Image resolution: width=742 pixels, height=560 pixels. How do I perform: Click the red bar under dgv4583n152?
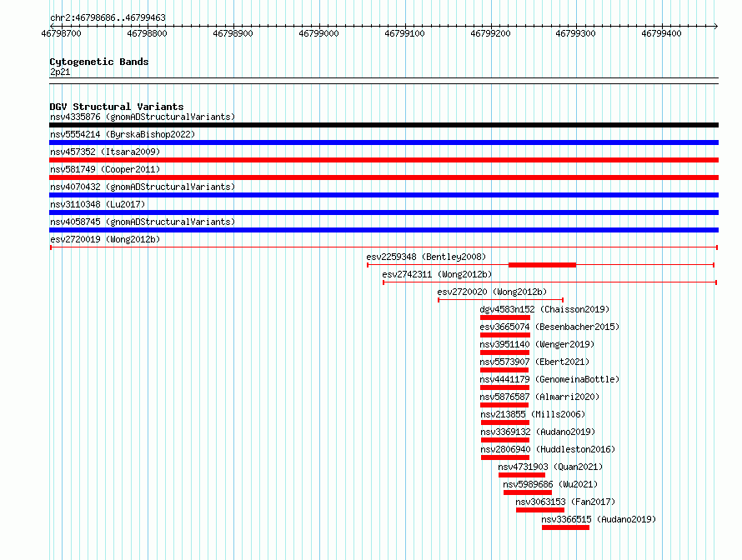click(505, 317)
